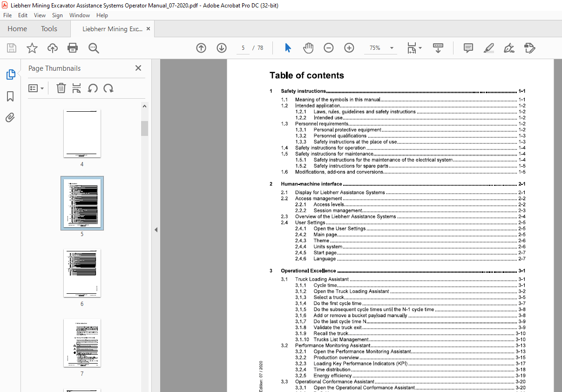
Task: Select the page 6 thumbnail
Action: 82,273
